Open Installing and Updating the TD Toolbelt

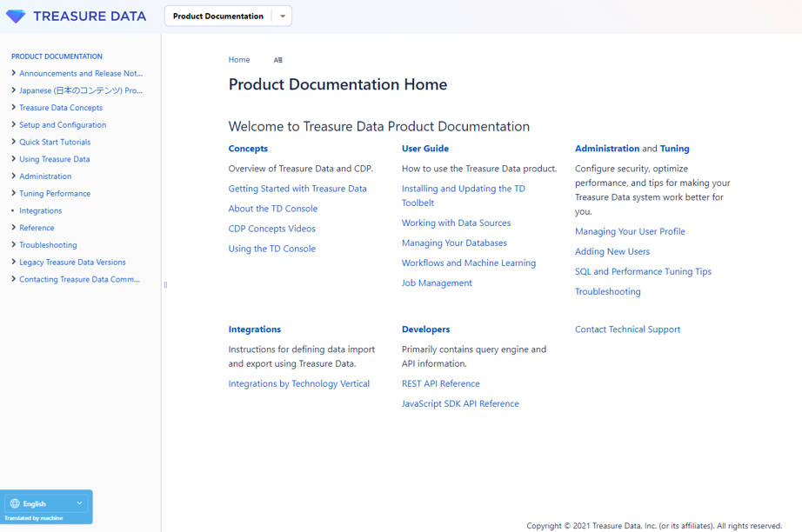(464, 196)
